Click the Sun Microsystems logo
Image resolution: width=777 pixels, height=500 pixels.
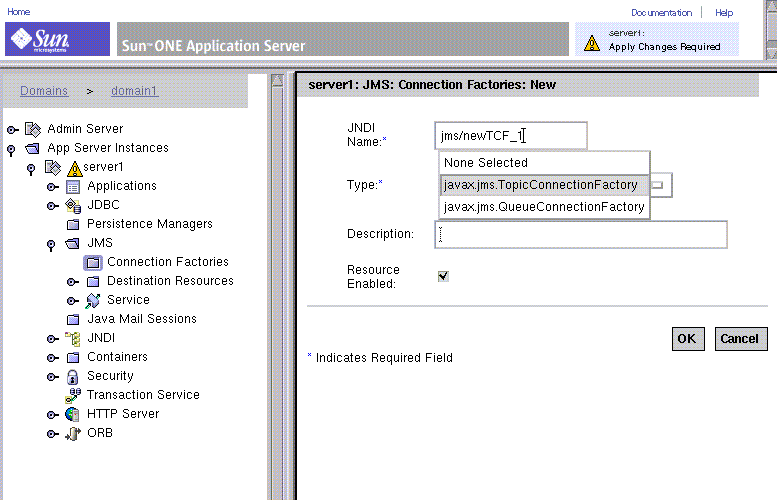(57, 39)
